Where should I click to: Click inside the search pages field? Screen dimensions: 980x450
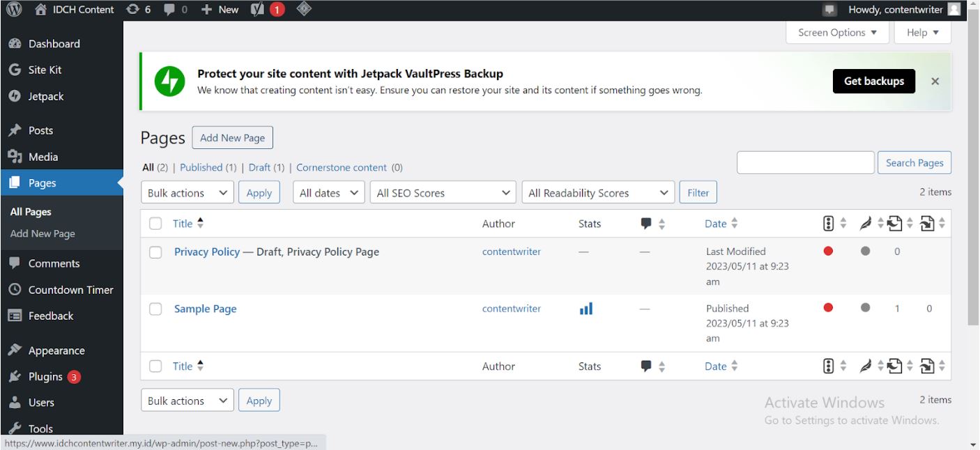(805, 162)
